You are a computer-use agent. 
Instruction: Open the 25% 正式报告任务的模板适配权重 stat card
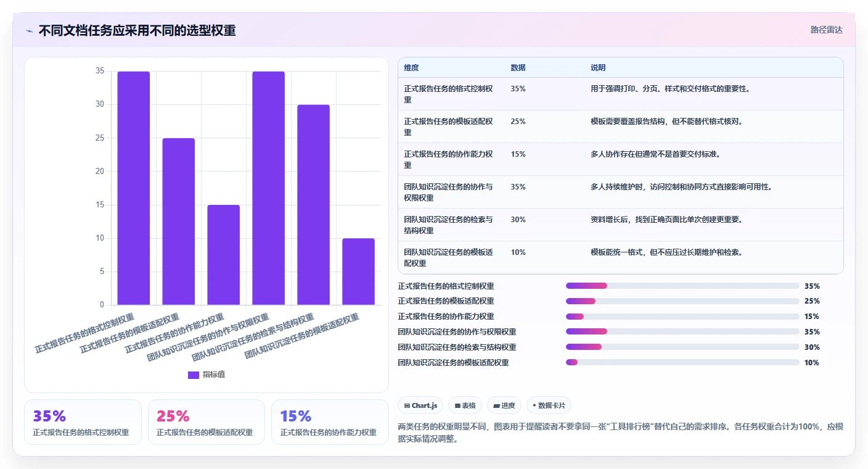(x=207, y=422)
